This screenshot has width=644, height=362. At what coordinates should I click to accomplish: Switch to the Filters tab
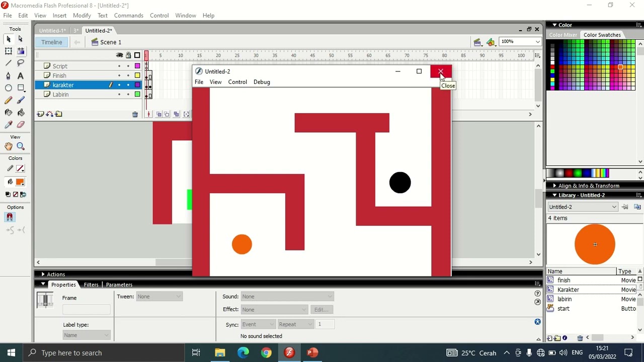point(91,285)
